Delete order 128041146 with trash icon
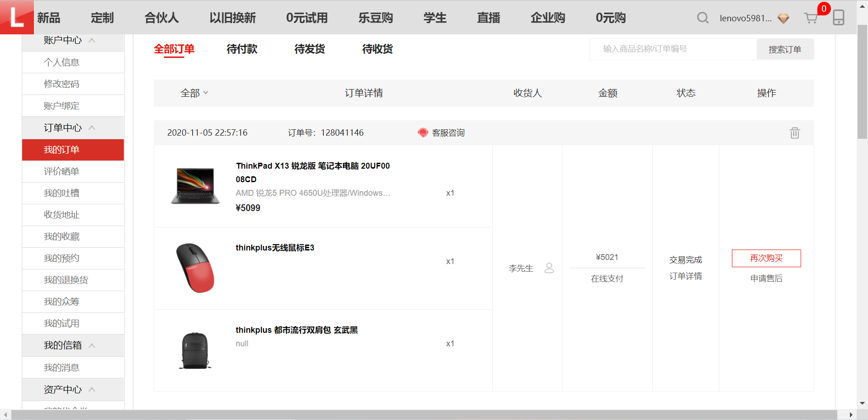Image resolution: width=868 pixels, height=420 pixels. tap(795, 133)
